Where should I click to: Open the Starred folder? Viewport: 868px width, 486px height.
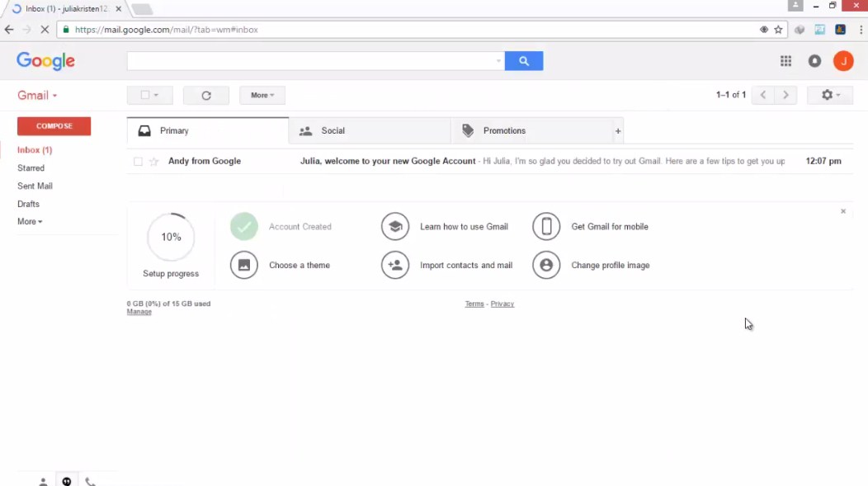[31, 168]
